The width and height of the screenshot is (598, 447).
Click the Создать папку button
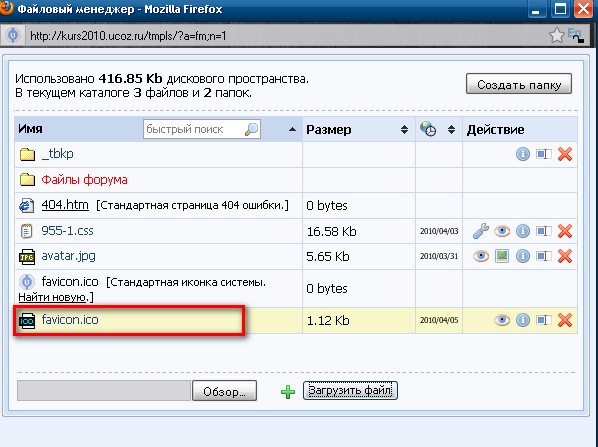[519, 84]
